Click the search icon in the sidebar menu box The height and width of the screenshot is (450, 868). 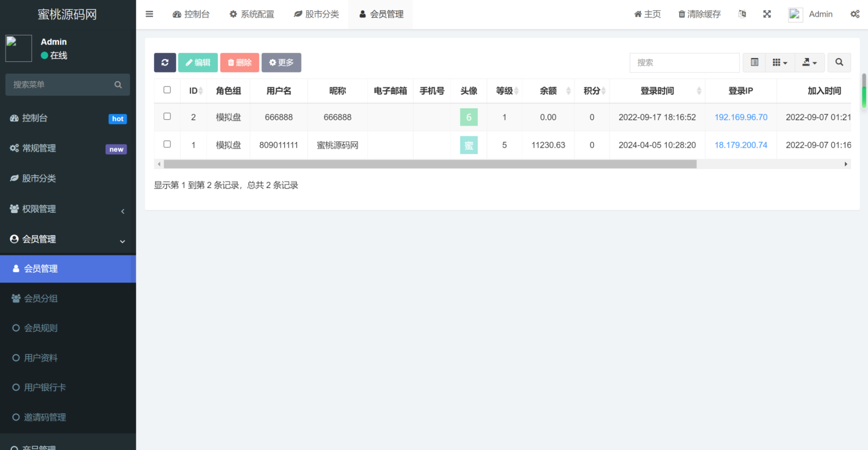118,84
